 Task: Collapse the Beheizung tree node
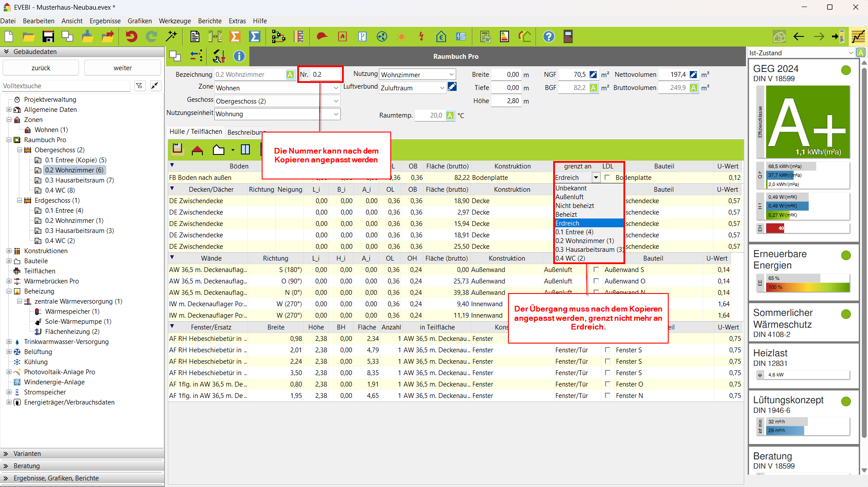[x=9, y=291]
